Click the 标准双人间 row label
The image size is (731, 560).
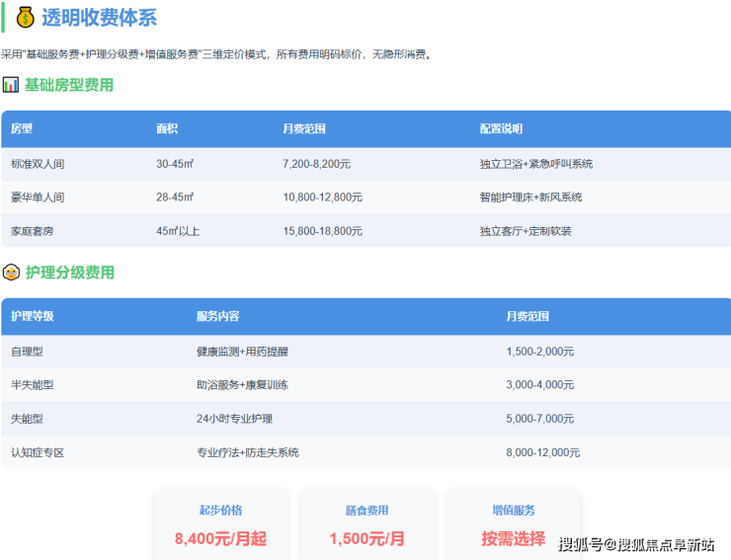click(x=38, y=164)
